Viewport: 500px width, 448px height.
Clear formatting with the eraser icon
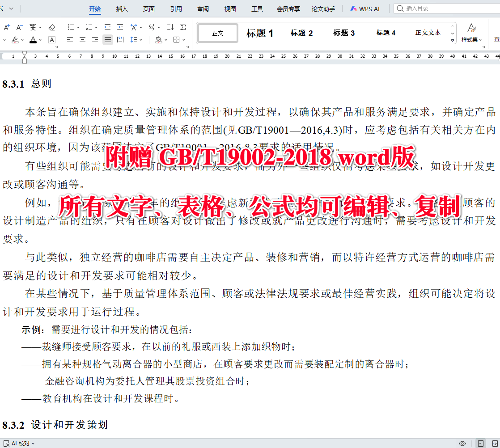tap(52, 27)
